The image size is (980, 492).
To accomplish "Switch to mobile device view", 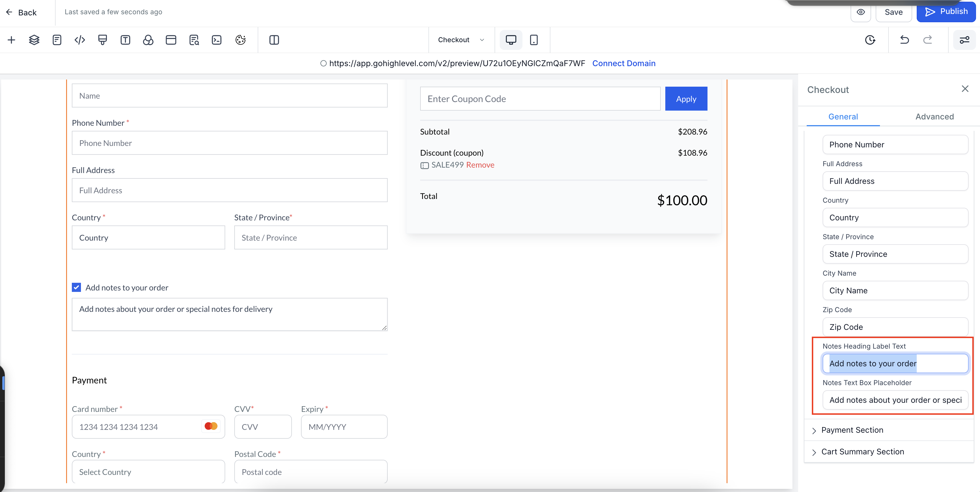I will tap(534, 40).
